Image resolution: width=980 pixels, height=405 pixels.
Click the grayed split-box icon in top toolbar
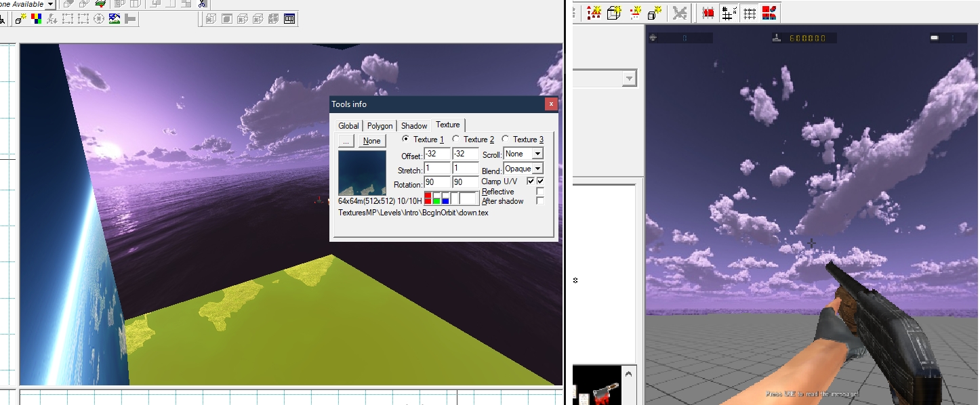point(135,3)
